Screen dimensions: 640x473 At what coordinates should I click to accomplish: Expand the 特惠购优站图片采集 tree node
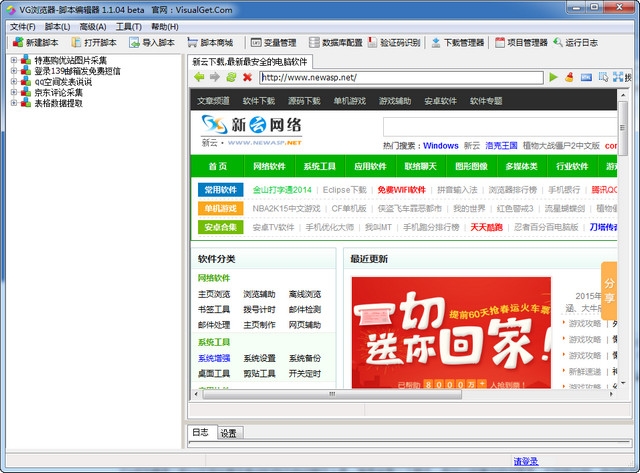[14, 60]
